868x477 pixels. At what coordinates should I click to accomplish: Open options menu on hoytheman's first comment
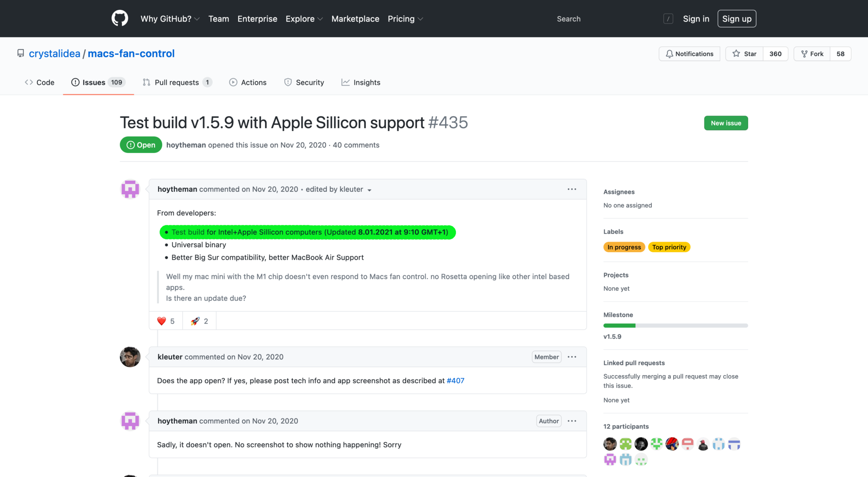pos(572,189)
